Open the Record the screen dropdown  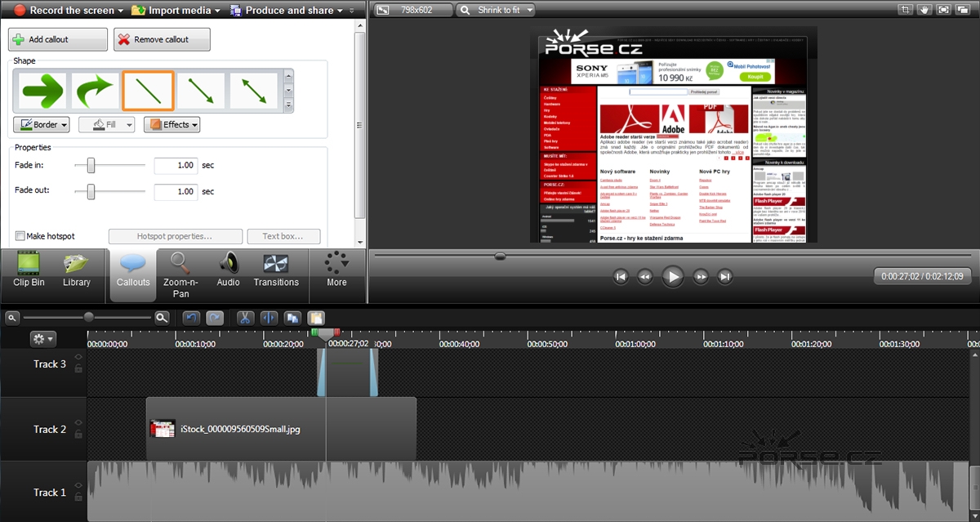click(69, 11)
